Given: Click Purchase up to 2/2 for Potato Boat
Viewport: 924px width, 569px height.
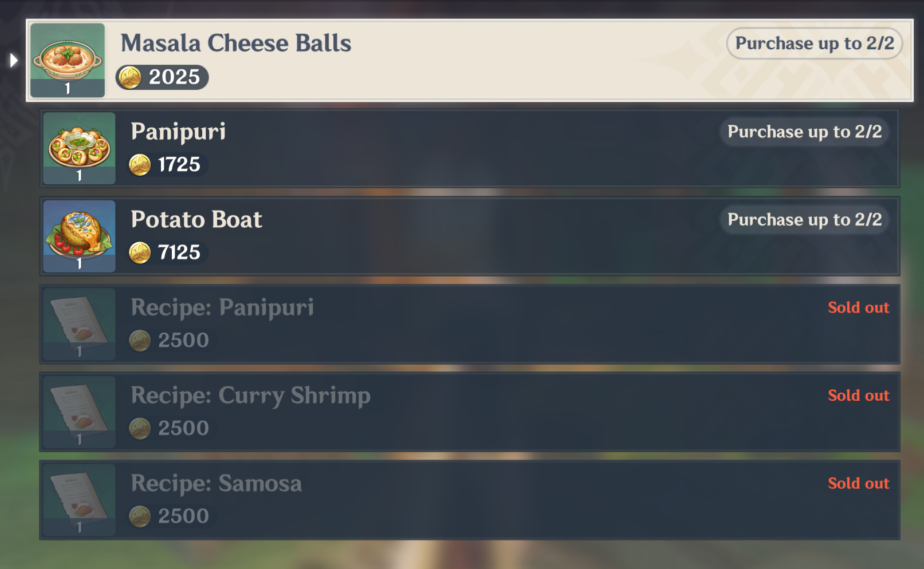Looking at the screenshot, I should (x=804, y=220).
